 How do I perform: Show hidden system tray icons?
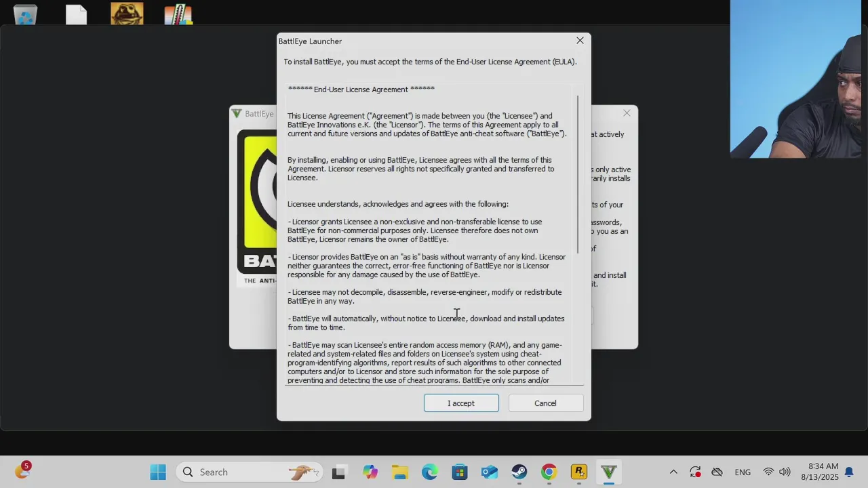(673, 472)
